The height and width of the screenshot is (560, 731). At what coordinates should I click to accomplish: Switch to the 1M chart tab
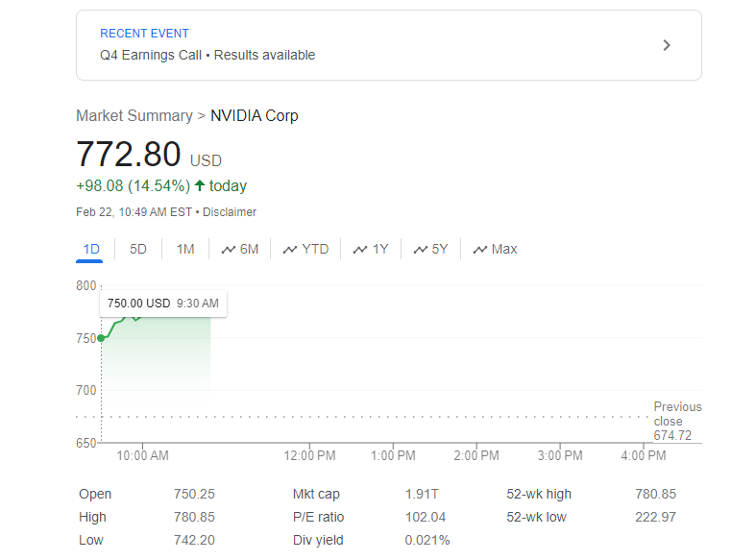click(x=185, y=249)
